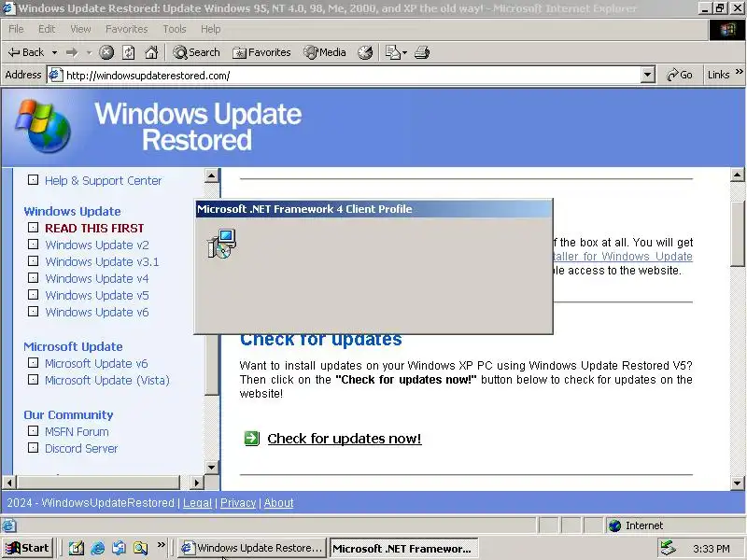The width and height of the screenshot is (747, 560).
Task: Open the Windows Update v4 link
Action: [97, 278]
